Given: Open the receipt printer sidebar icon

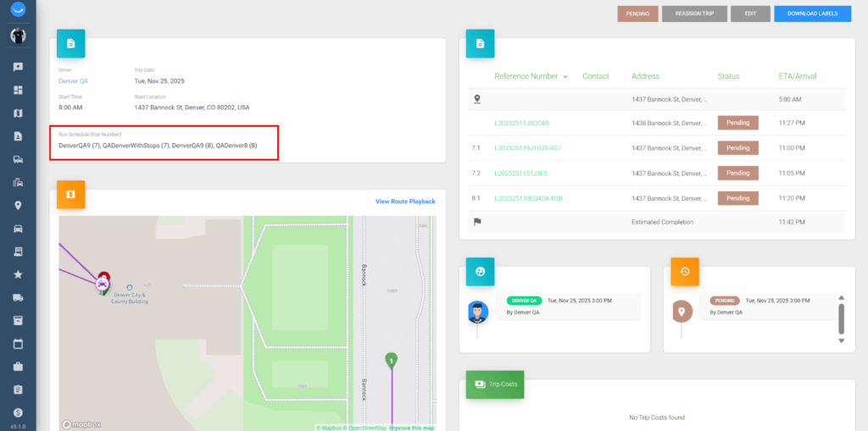Looking at the screenshot, I should click(x=18, y=251).
